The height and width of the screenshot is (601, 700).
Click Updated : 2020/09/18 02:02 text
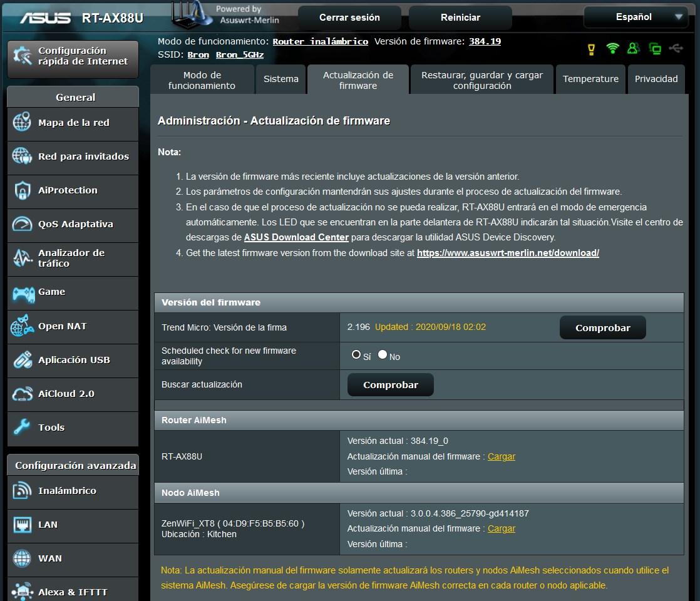pyautogui.click(x=430, y=327)
